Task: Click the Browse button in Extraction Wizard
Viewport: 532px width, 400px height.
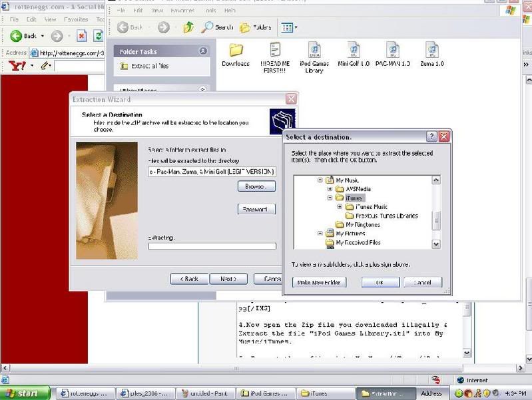Action: (256, 186)
